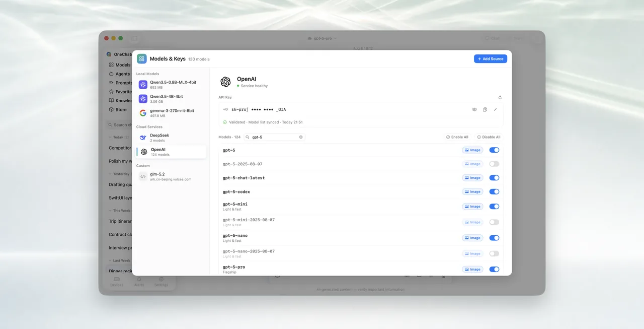The height and width of the screenshot is (329, 644).
Task: Click the Models icon in the background sidebar
Action: coord(111,65)
